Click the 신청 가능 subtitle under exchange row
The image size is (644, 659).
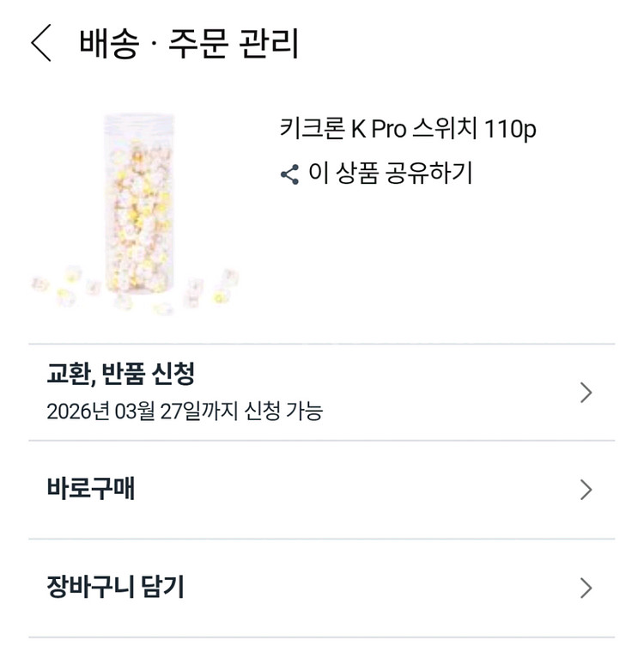[283, 411]
